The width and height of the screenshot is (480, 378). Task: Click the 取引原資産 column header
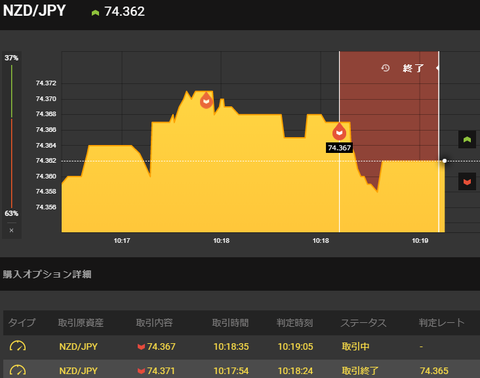click(x=81, y=323)
